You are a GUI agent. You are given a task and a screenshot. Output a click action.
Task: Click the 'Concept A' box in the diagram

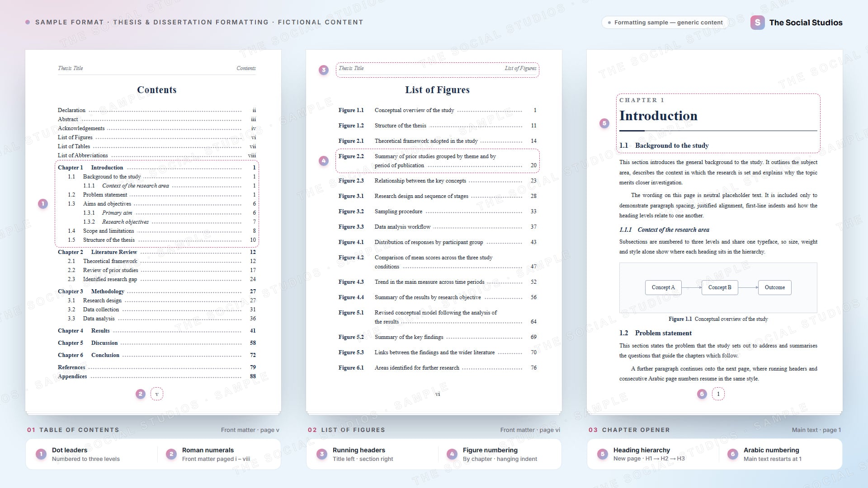[x=663, y=287]
